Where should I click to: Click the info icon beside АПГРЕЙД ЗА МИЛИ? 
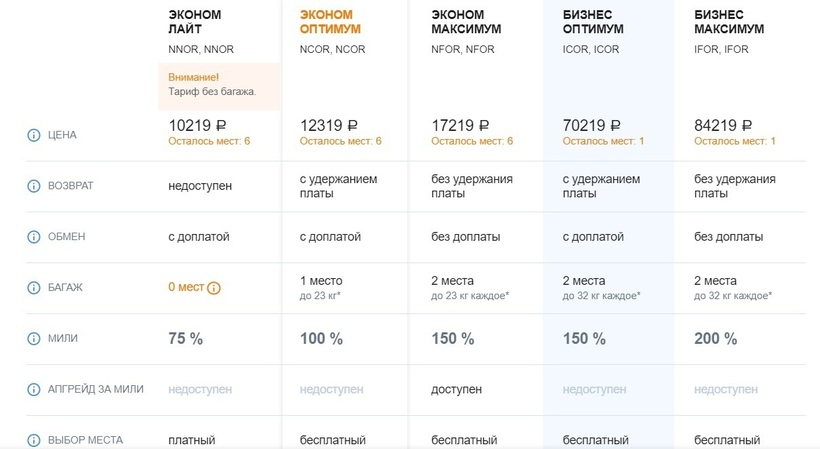point(33,389)
